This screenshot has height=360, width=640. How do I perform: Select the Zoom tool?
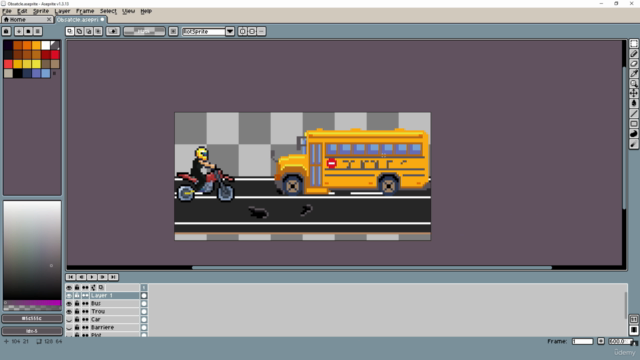(633, 83)
